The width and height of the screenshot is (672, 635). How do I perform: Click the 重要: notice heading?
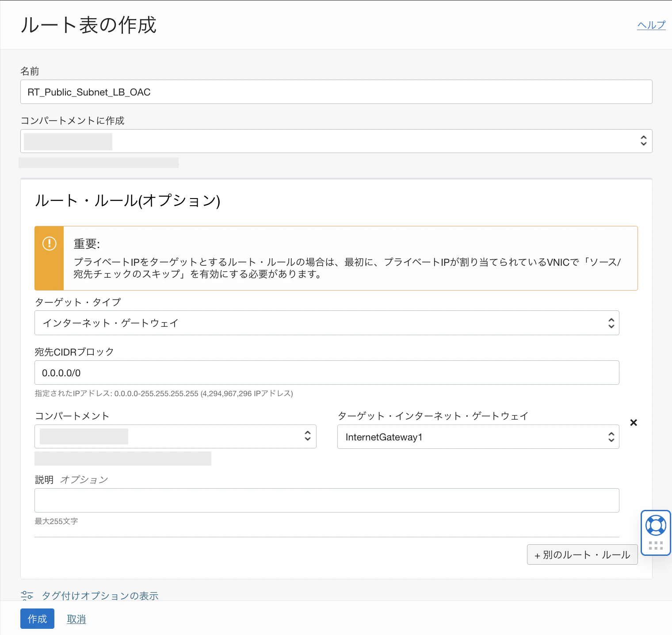87,244
